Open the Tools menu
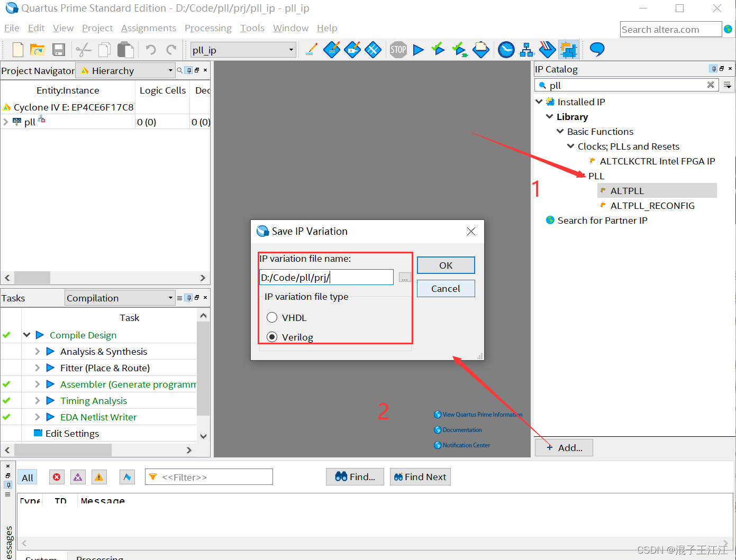Image resolution: width=736 pixels, height=560 pixels. tap(252, 28)
